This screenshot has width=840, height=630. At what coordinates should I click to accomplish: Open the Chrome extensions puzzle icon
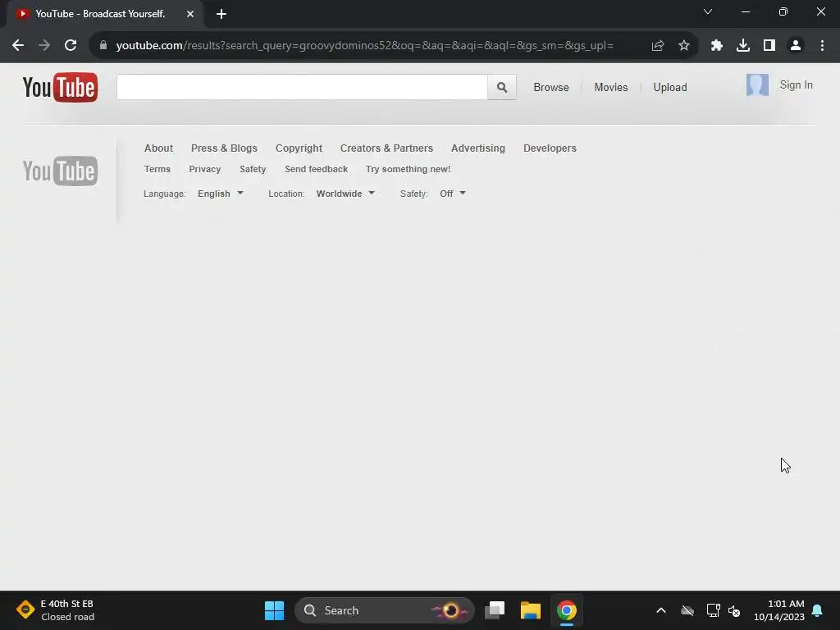coord(717,46)
